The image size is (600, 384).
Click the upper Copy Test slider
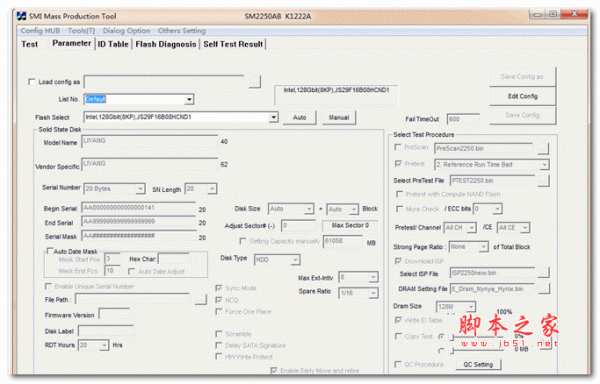(476, 337)
